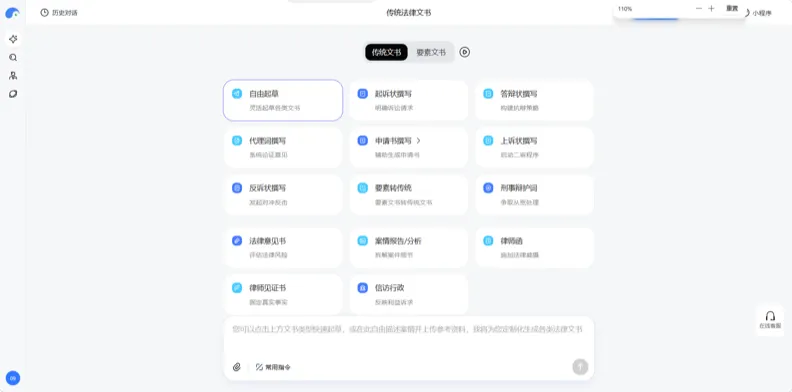Image resolution: width=792 pixels, height=392 pixels.
Task: Select the 代理词撰写 card icon
Action: (237, 140)
